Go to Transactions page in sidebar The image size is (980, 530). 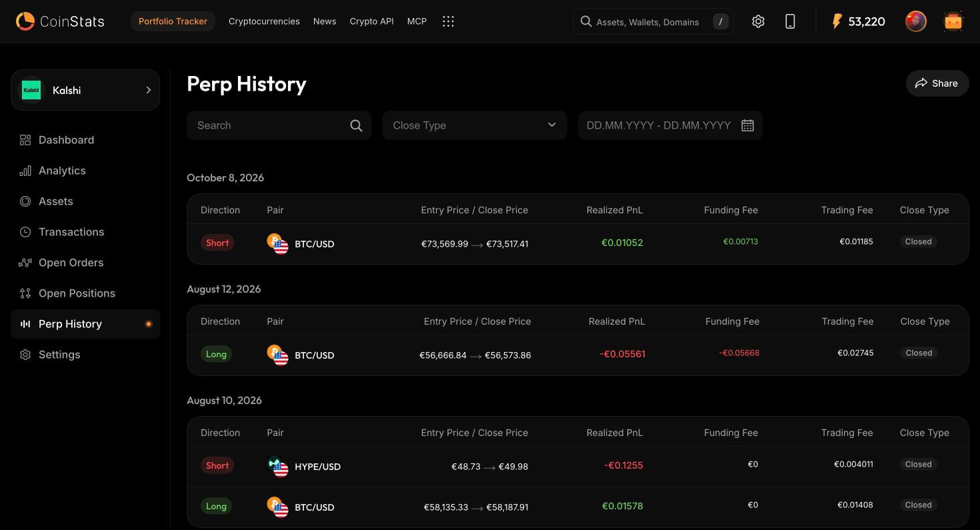coord(85,232)
